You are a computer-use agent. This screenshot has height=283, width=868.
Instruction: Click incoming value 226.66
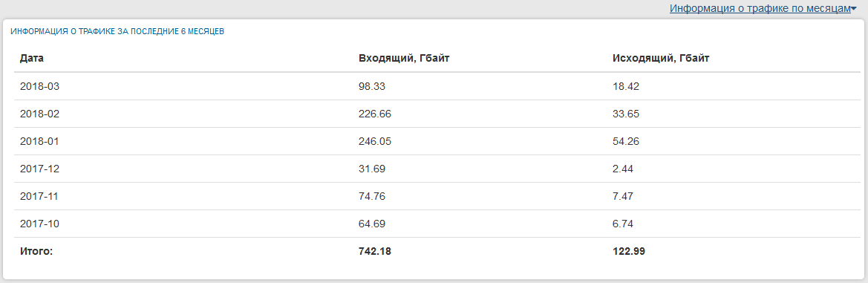(375, 114)
